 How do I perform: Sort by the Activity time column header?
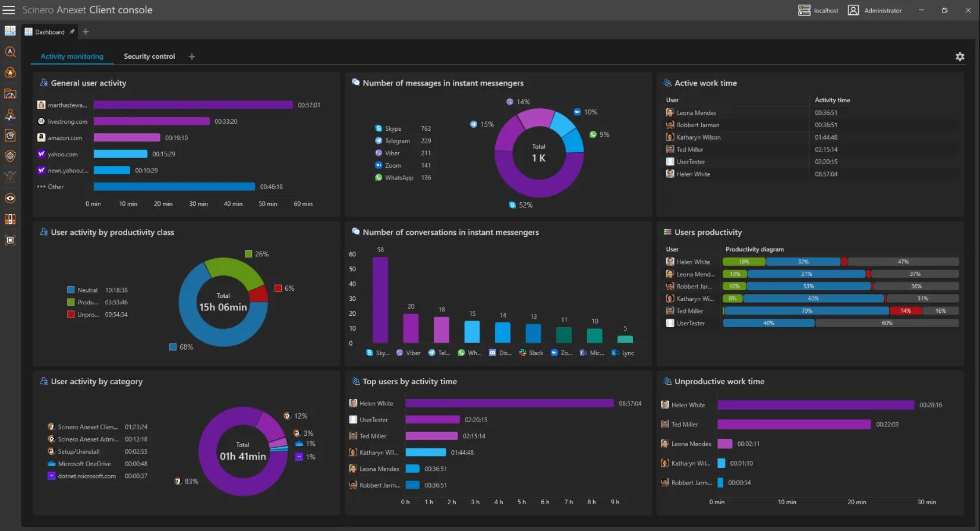(x=832, y=100)
